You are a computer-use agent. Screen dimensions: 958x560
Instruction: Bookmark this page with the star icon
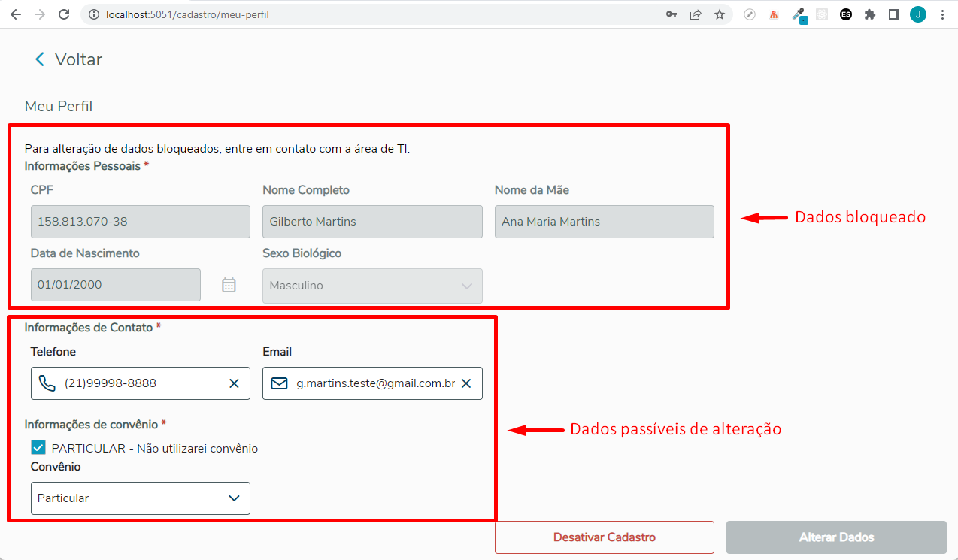pos(720,14)
